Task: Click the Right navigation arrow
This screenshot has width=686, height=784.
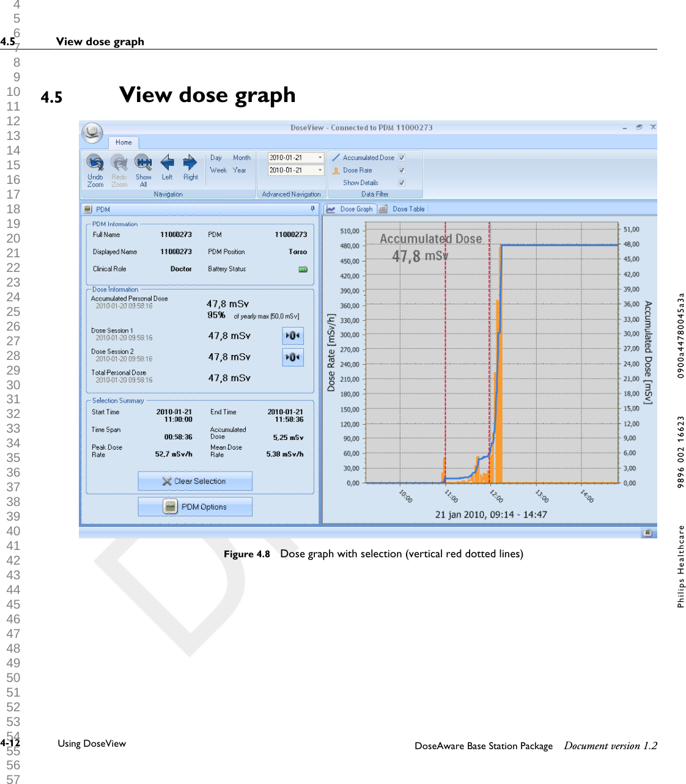Action: [190, 164]
